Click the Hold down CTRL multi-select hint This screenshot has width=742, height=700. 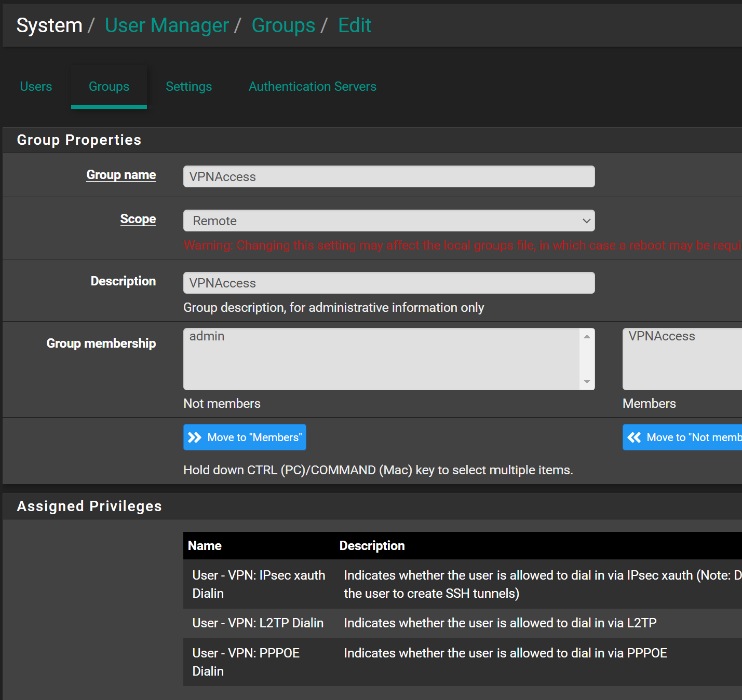[x=378, y=470]
